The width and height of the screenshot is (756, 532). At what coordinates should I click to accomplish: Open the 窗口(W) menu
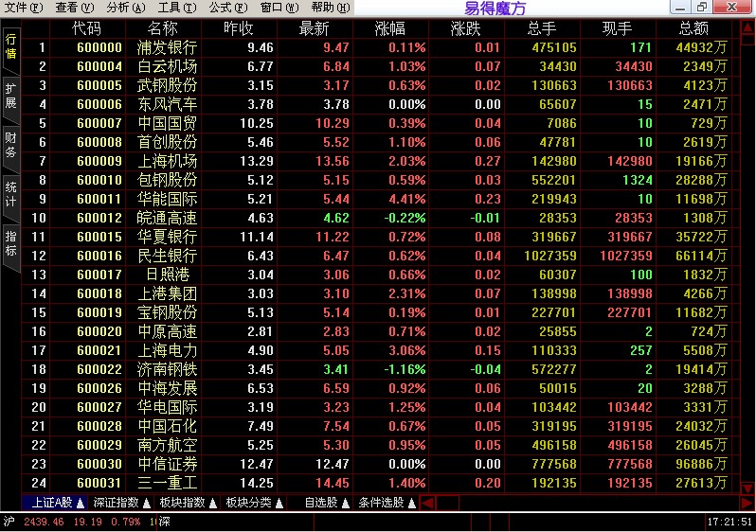click(279, 8)
